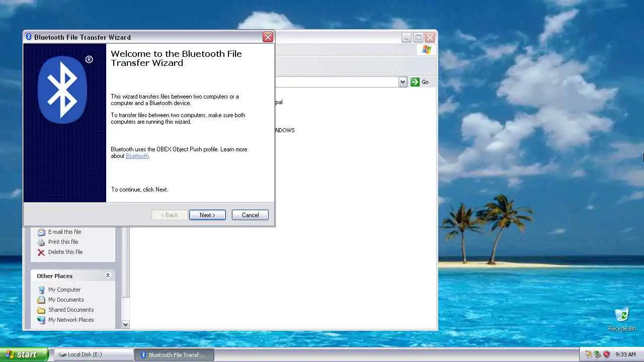This screenshot has height=362, width=644.
Task: Maximize the Local Disk Explorer window
Action: [418, 38]
